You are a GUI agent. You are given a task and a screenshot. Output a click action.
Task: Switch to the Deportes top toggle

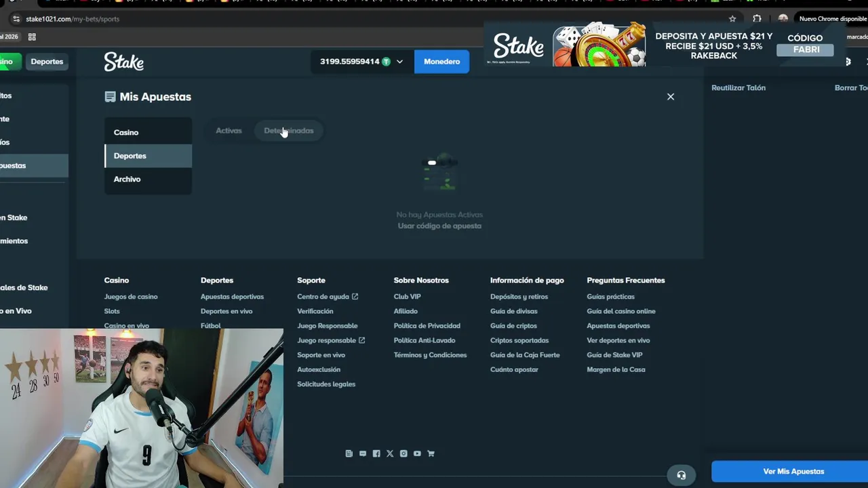pos(47,62)
